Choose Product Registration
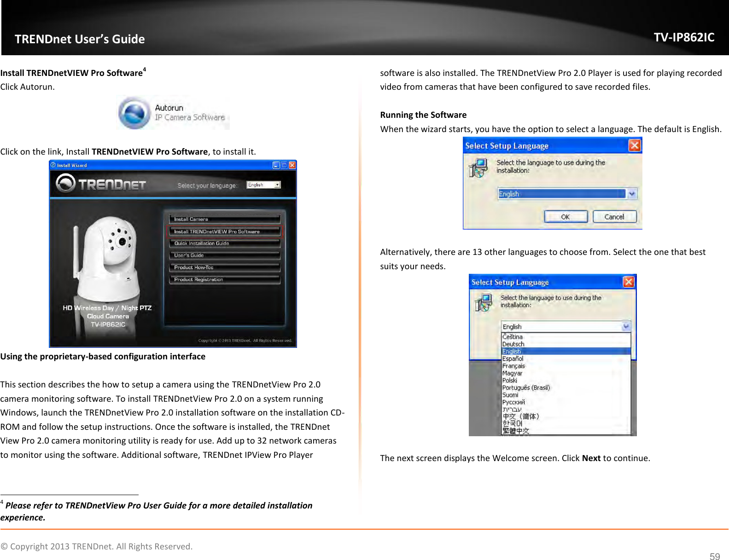729x560 pixels. [x=225, y=279]
